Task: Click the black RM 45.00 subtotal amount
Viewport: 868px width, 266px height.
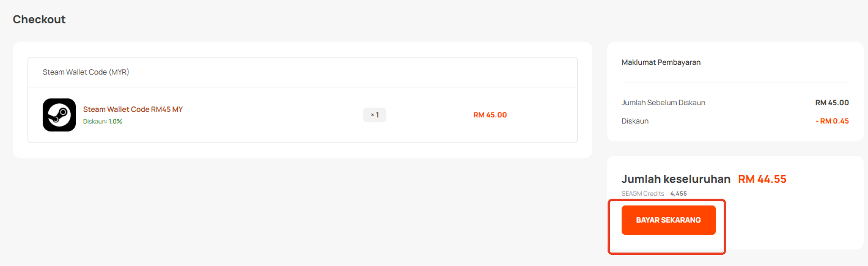Action: click(831, 103)
